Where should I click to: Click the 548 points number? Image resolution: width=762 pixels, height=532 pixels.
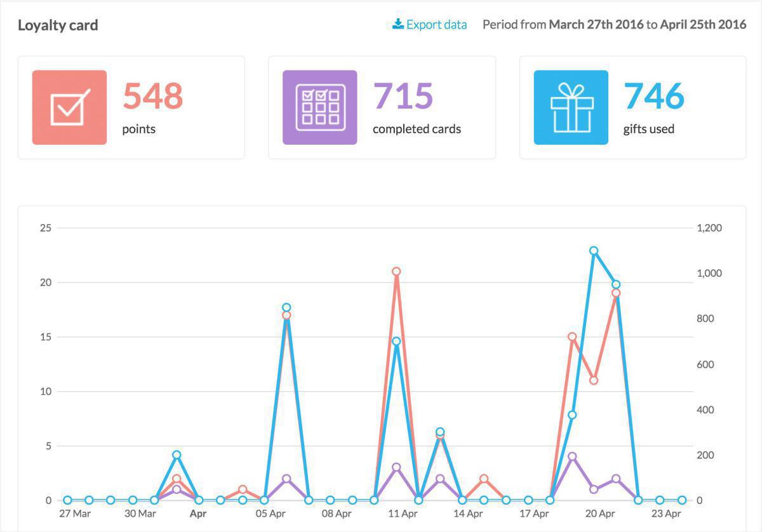(152, 96)
